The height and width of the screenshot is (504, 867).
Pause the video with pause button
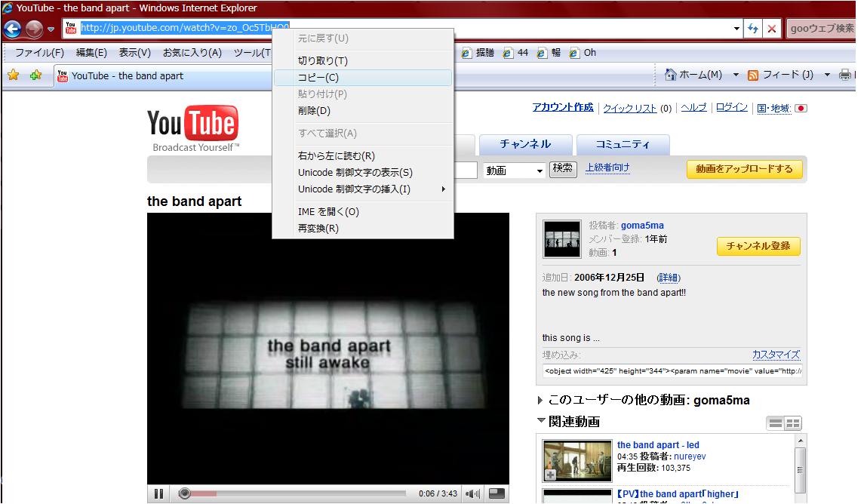tap(158, 494)
